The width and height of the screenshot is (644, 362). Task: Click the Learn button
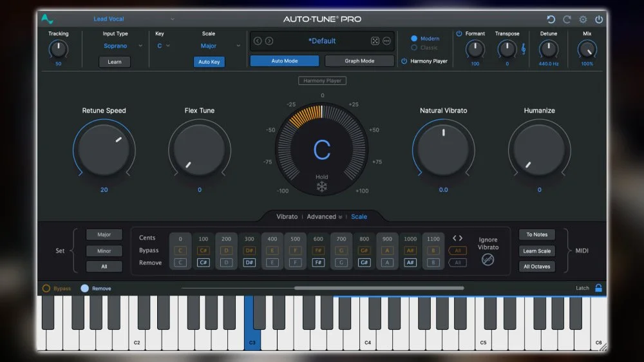115,62
